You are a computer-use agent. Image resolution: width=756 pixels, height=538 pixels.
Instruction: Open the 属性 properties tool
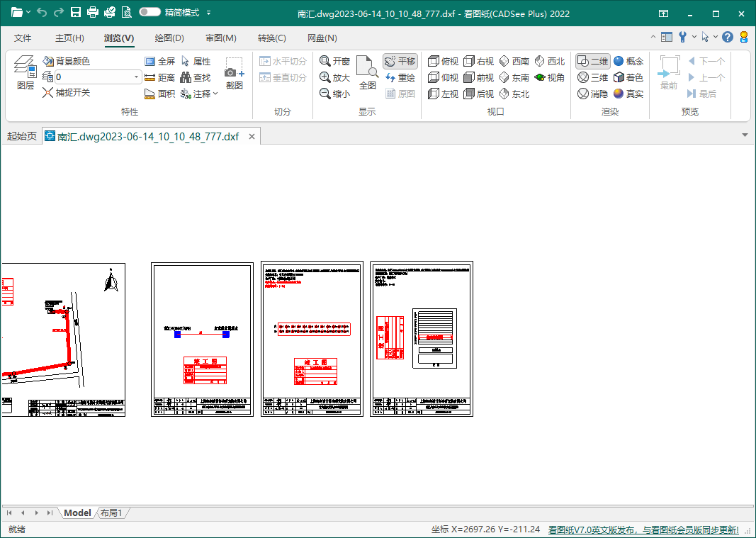196,61
